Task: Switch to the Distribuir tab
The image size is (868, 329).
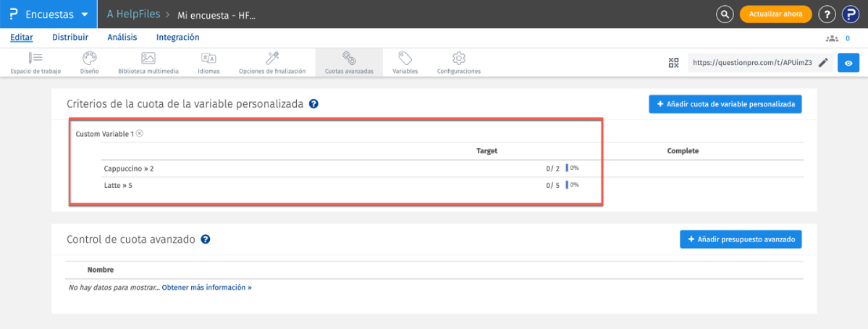Action: tap(70, 38)
